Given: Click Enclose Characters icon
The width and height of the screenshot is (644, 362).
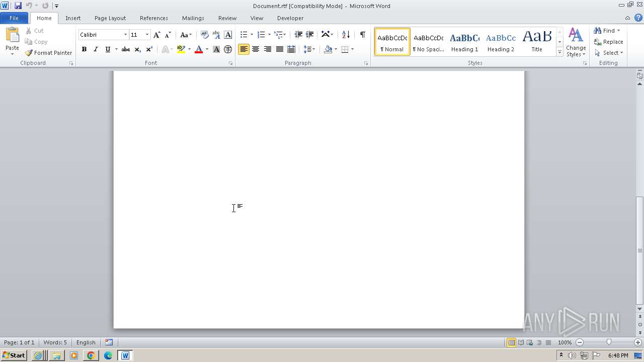Looking at the screenshot, I should click(x=228, y=49).
